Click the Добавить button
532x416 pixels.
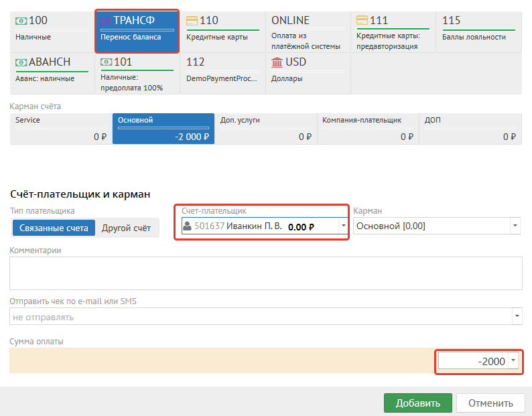[417, 403]
